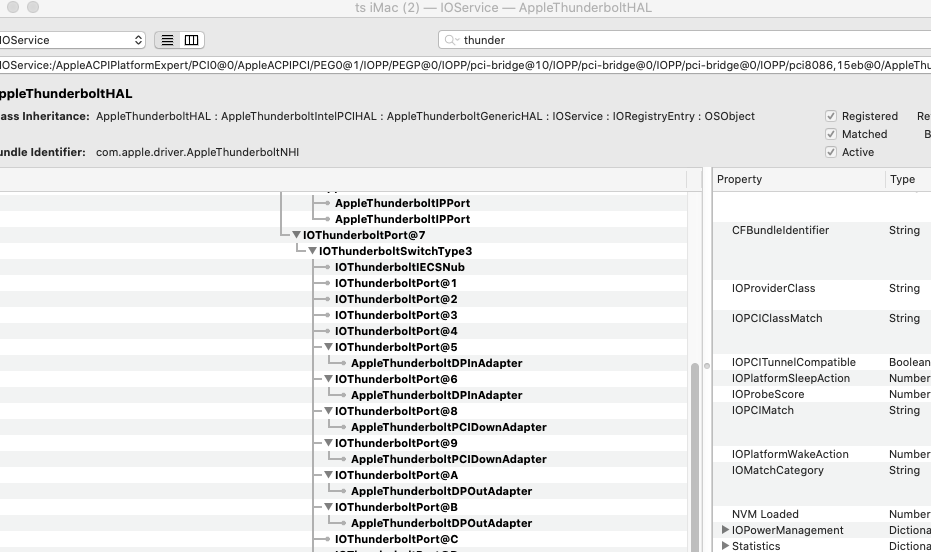Toggle the Matched checkbox

(x=831, y=134)
